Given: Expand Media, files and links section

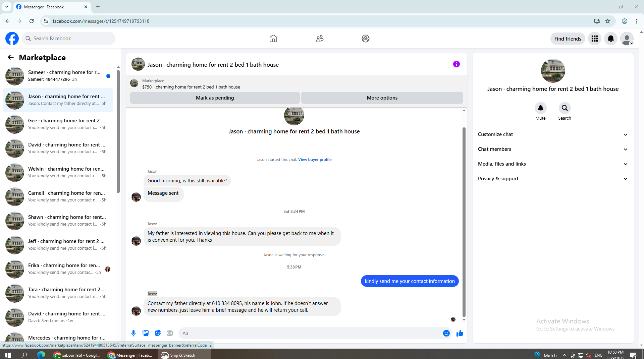Looking at the screenshot, I should [x=553, y=164].
